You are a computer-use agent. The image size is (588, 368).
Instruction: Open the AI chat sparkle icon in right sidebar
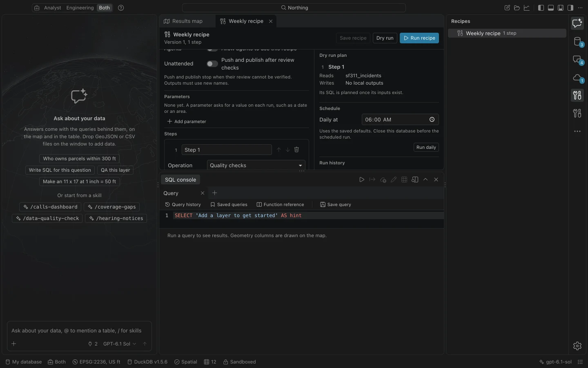pyautogui.click(x=577, y=23)
